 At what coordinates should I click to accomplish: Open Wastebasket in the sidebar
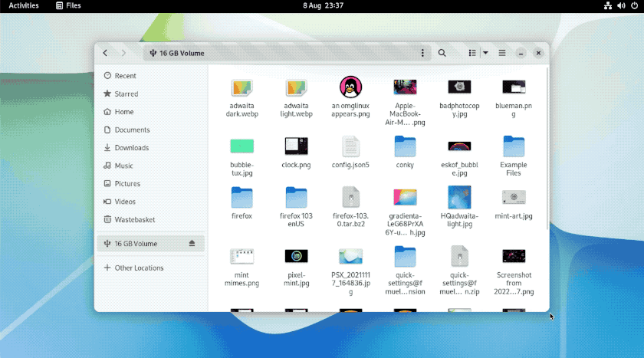click(x=150, y=220)
